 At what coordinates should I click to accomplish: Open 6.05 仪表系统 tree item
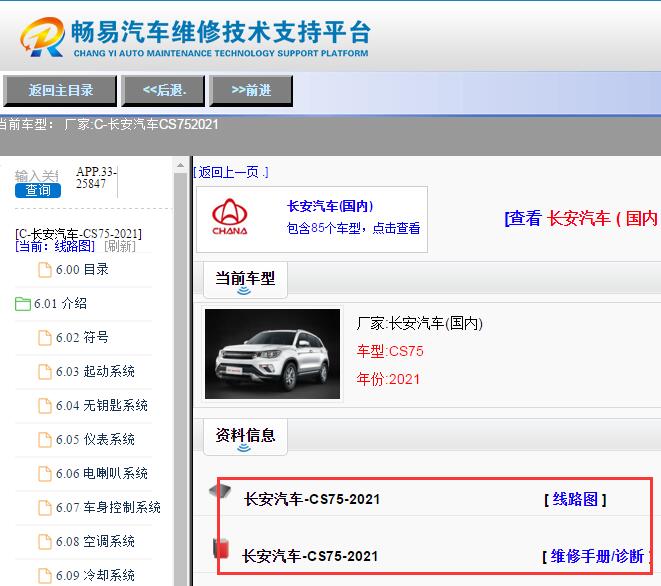click(95, 439)
